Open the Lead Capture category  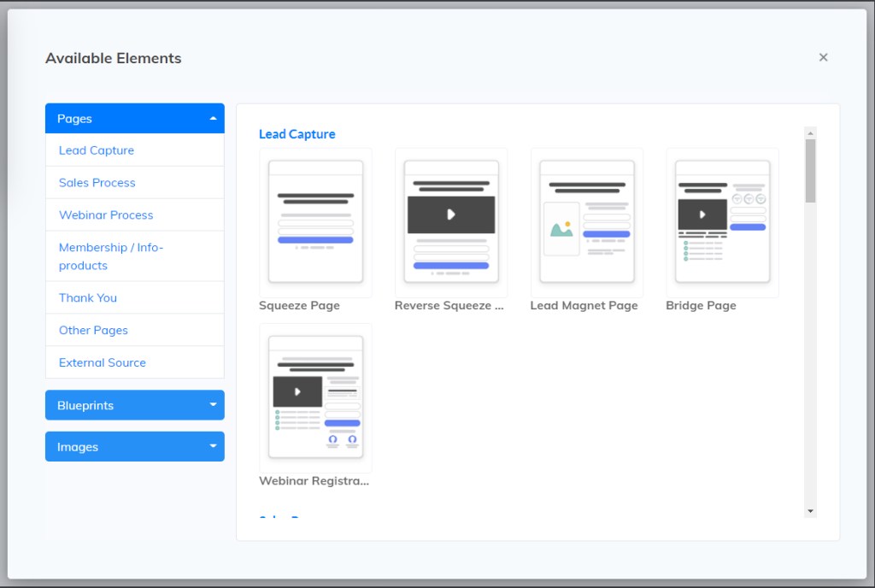click(x=97, y=150)
